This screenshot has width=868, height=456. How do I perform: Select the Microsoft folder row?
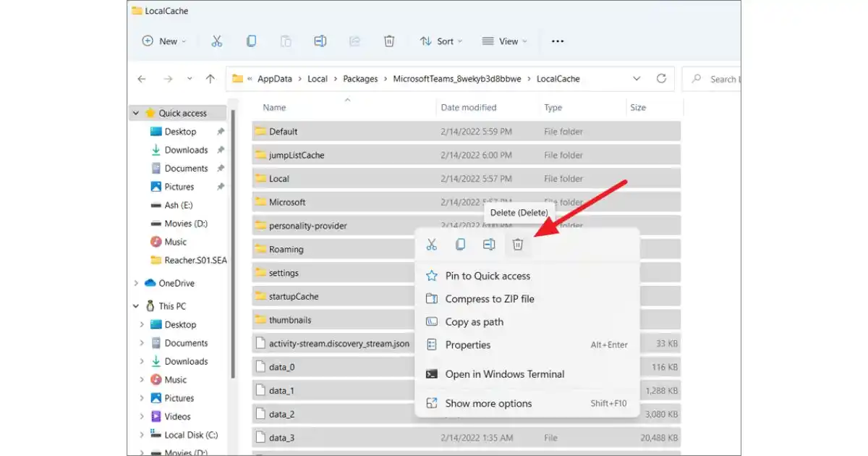click(467, 202)
